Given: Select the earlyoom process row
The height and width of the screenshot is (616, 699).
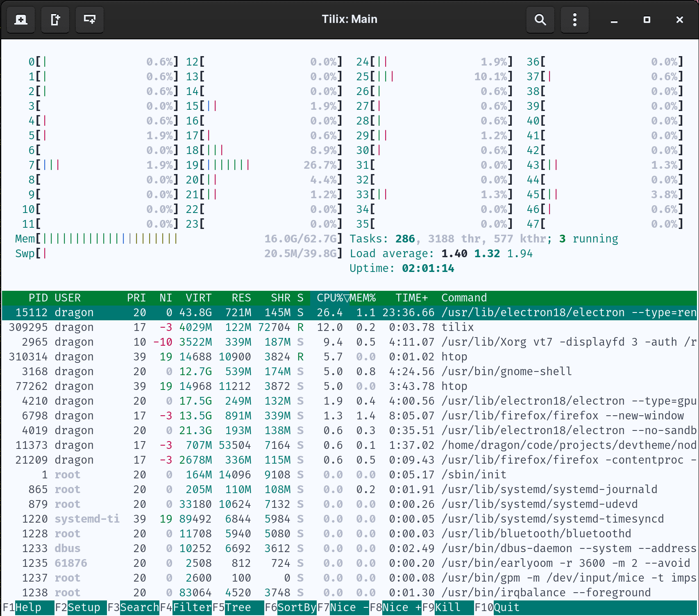Looking at the screenshot, I should [349, 563].
